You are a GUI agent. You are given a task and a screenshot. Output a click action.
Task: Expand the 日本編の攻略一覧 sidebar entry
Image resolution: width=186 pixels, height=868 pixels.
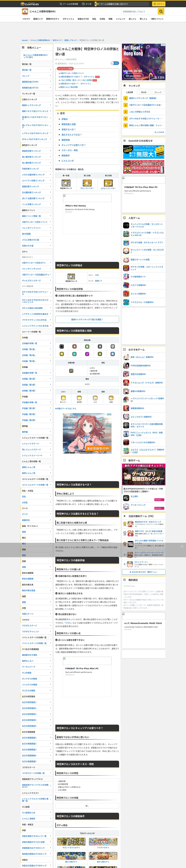(37, 343)
